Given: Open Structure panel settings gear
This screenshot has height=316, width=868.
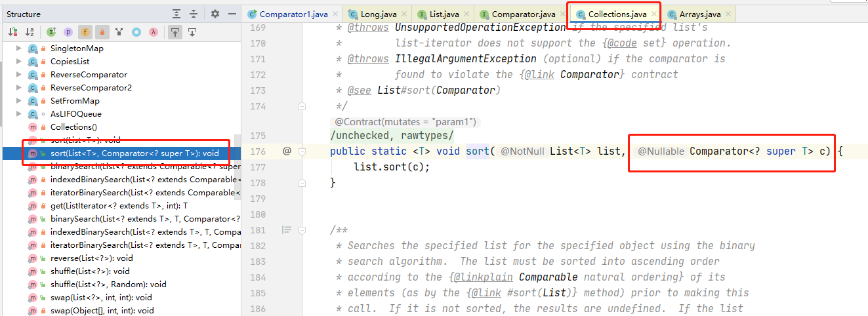Looking at the screenshot, I should (215, 14).
